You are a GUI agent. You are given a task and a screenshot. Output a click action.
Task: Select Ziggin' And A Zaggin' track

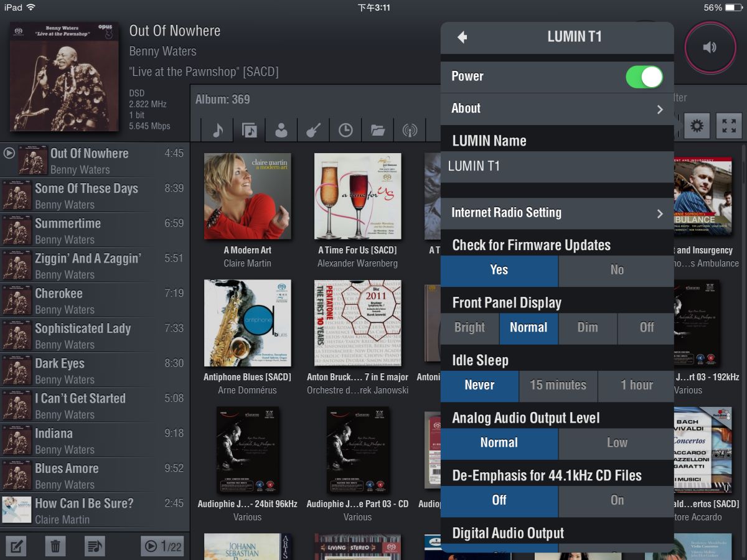click(95, 265)
